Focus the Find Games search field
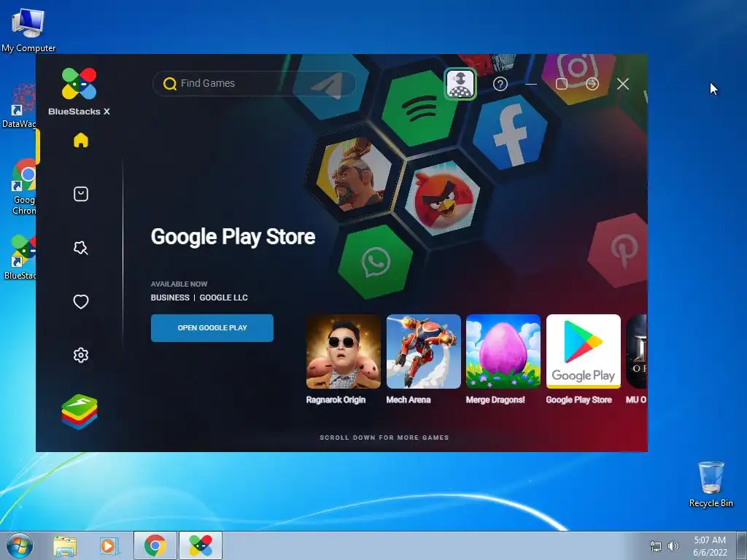The height and width of the screenshot is (560, 747). pyautogui.click(x=254, y=84)
